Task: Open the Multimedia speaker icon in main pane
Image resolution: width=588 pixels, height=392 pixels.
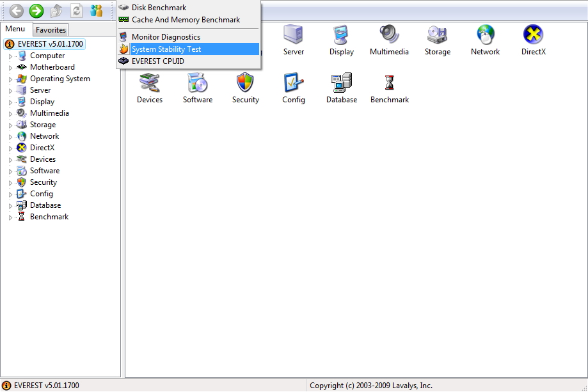Action: [389, 35]
